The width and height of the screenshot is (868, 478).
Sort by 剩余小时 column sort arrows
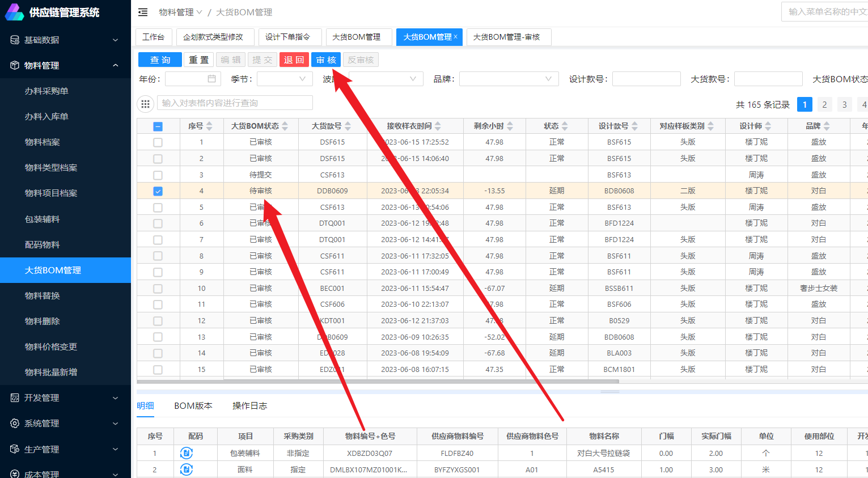pos(510,126)
